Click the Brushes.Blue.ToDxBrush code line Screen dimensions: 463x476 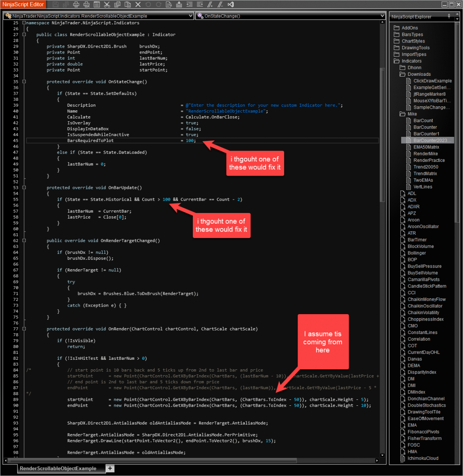tap(138, 294)
